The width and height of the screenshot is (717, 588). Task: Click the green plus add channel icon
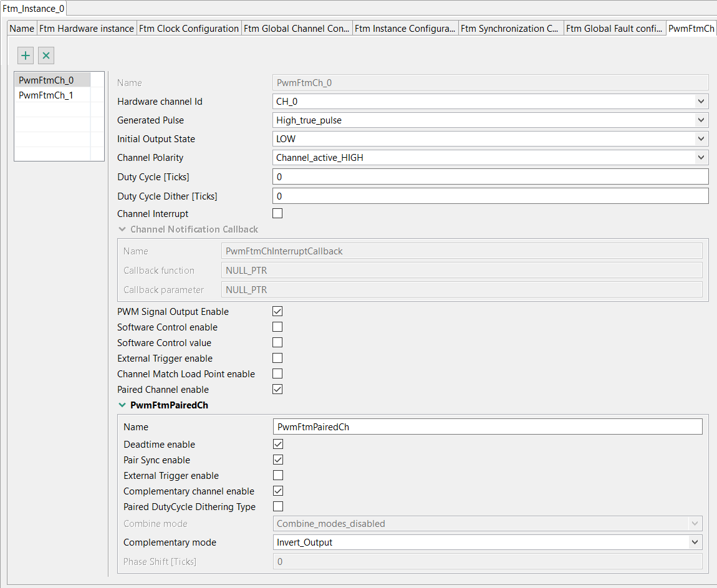pos(26,55)
